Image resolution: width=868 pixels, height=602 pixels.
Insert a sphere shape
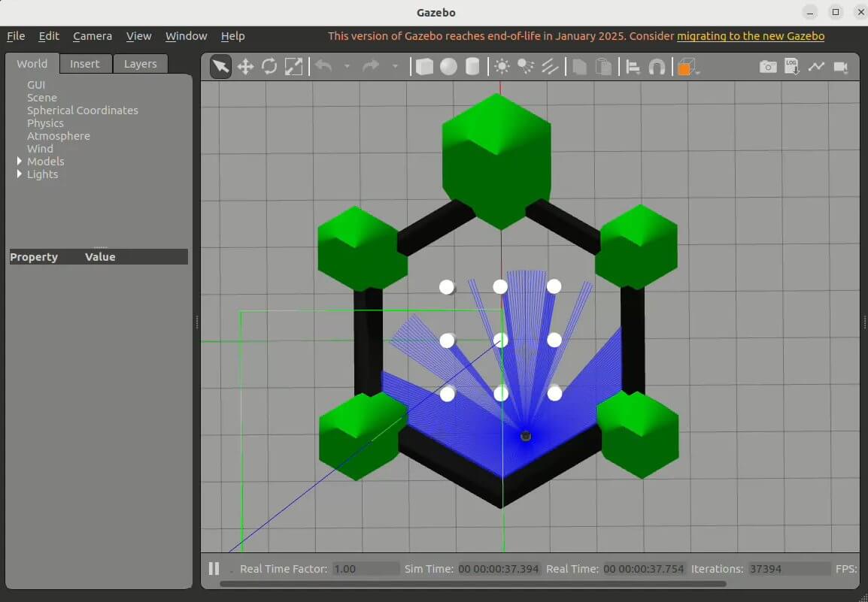click(x=448, y=67)
